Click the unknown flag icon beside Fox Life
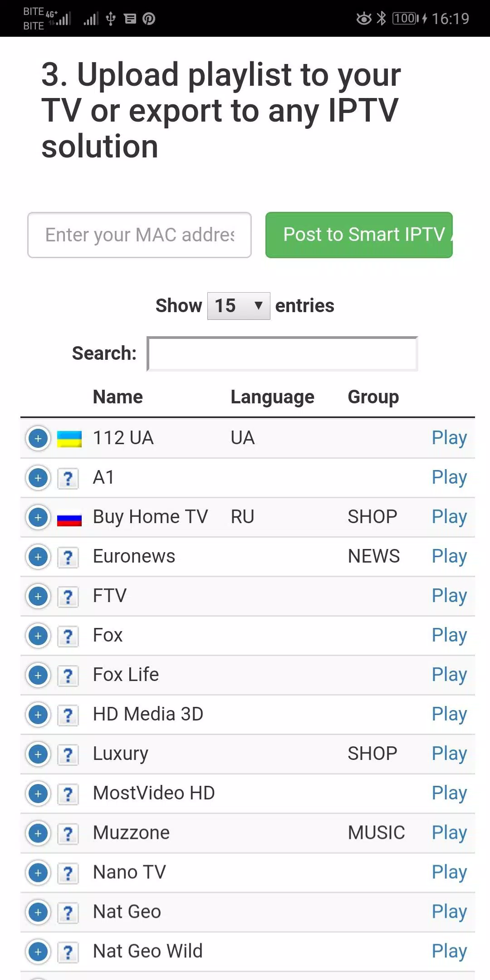490x980 pixels. [68, 676]
